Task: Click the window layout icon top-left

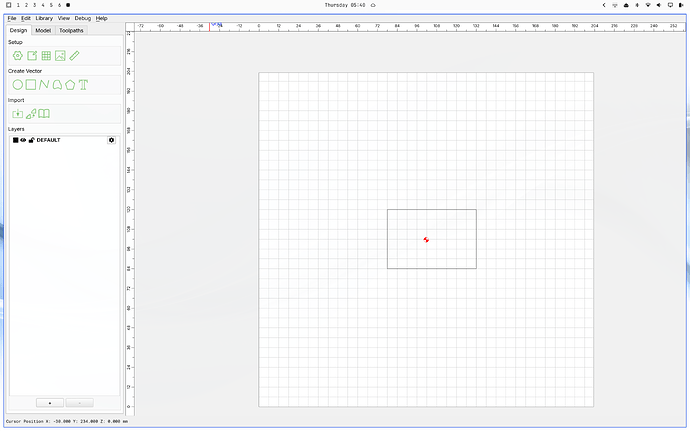Action: [8, 5]
